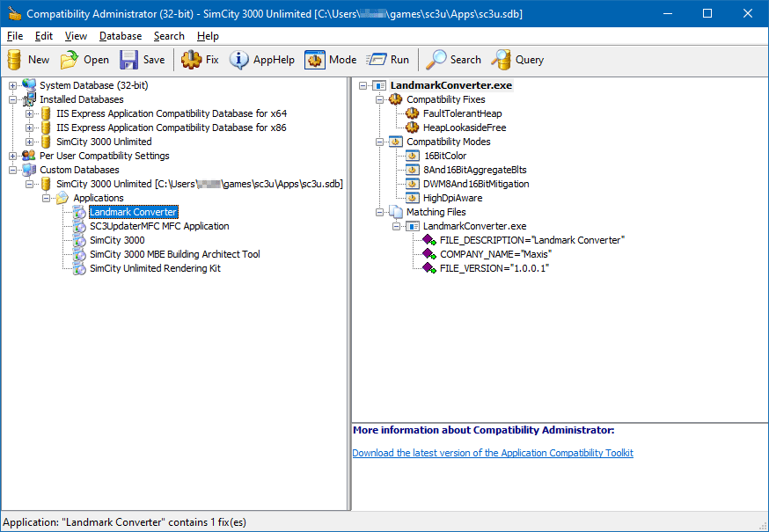
Task: Collapse the Compatibility Modes node
Action: 379,142
